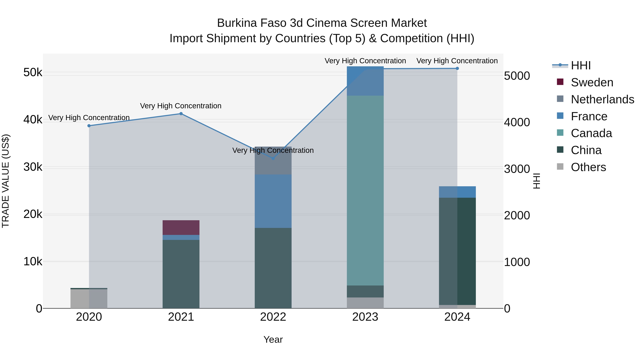Click the 3000 right axis tick
The image size is (644, 362).
click(517, 169)
